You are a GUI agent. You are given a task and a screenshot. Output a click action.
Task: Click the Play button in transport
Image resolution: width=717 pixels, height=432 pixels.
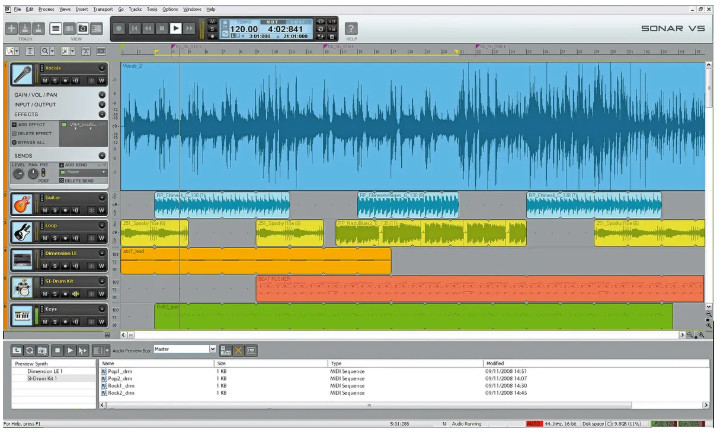176,28
